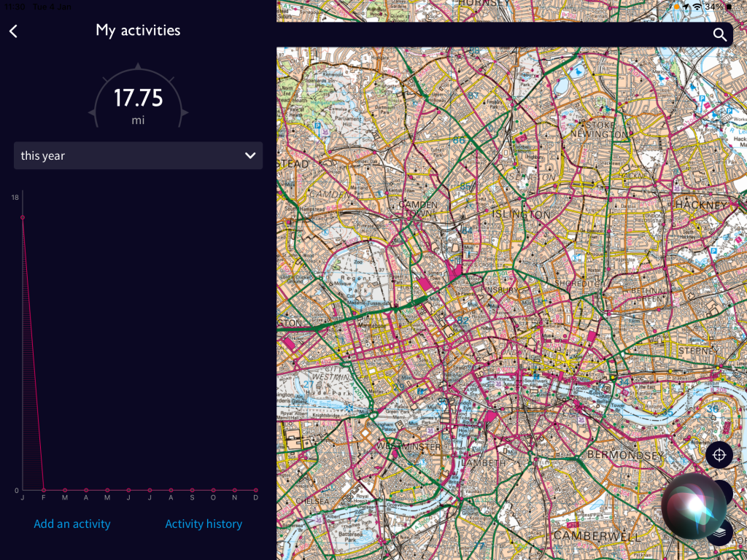This screenshot has height=560, width=747.
Task: Click 'Add an activity' link
Action: click(x=72, y=524)
